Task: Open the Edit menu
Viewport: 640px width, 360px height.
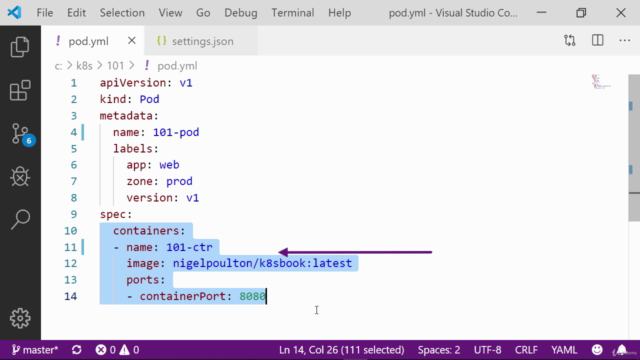Action: pyautogui.click(x=76, y=13)
